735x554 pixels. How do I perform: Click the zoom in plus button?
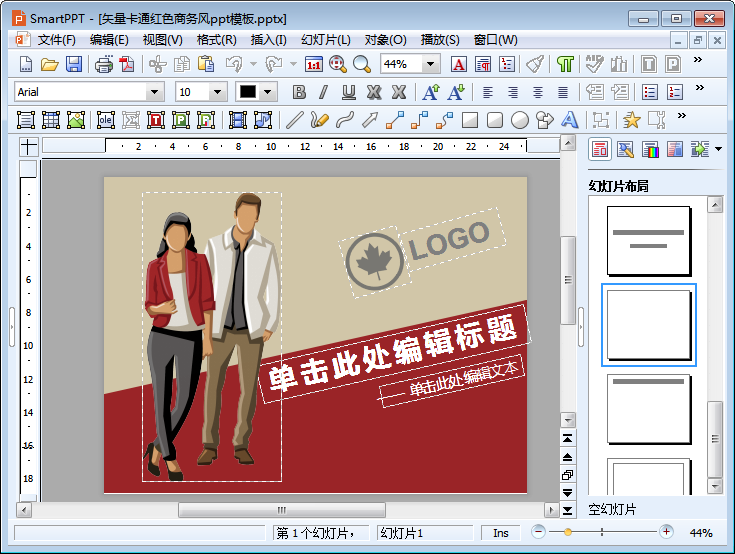[x=666, y=532]
